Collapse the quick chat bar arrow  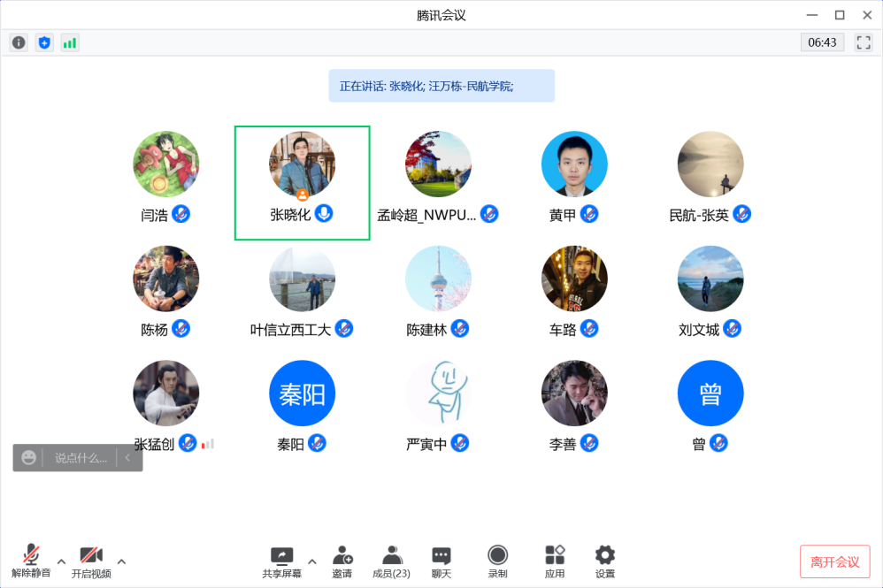tap(127, 458)
